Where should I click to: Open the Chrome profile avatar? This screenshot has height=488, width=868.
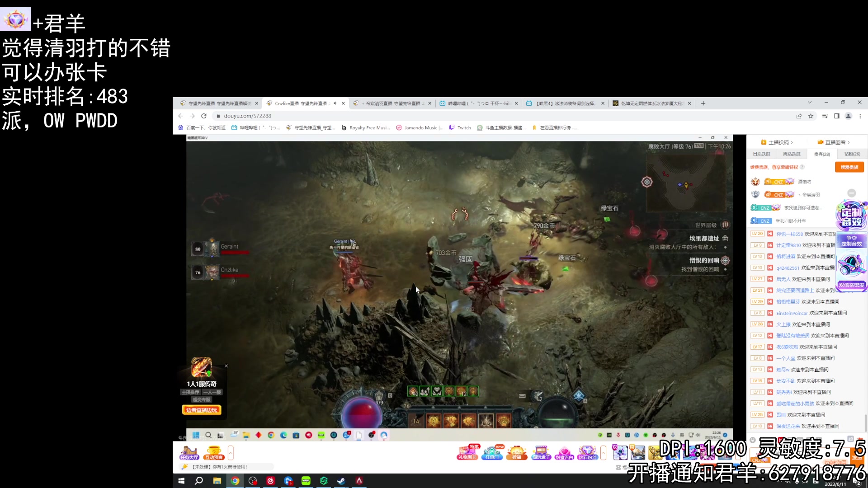coord(849,116)
